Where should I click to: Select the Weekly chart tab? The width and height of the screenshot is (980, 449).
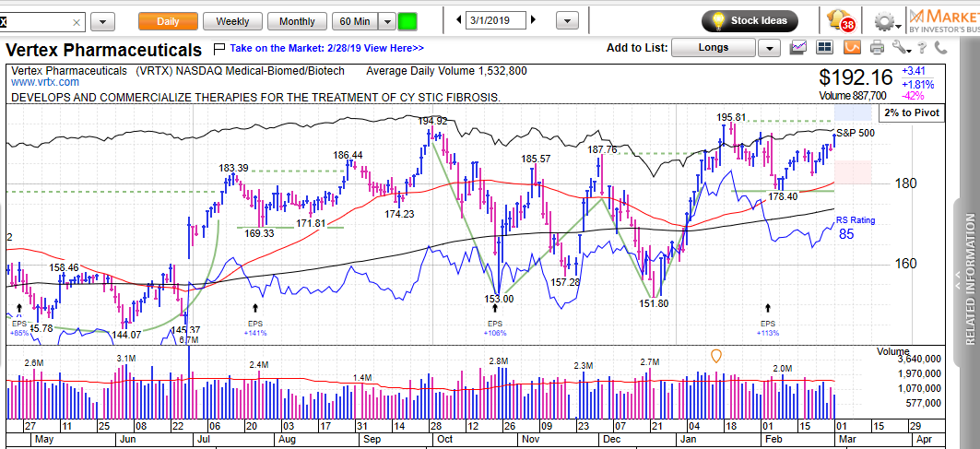(x=232, y=21)
